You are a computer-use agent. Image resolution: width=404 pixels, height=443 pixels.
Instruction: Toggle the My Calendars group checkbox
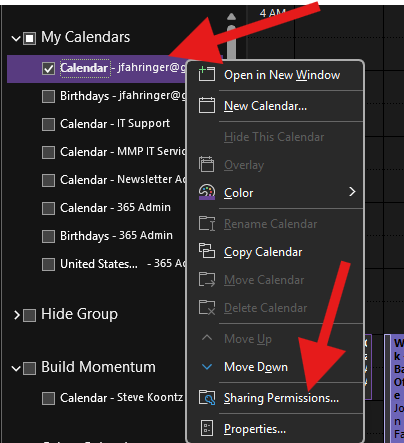(x=29, y=38)
